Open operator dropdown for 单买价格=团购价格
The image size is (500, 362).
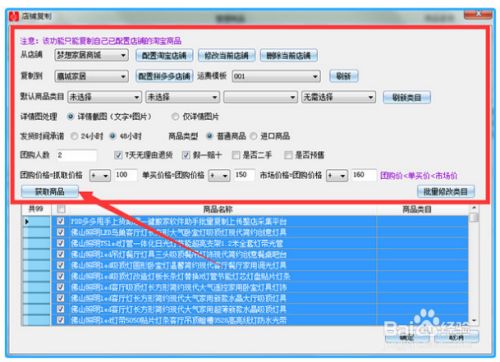[x=219, y=175]
